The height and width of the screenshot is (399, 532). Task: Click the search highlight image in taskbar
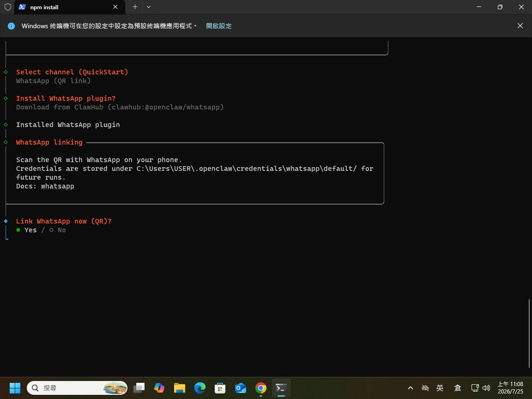click(x=115, y=388)
